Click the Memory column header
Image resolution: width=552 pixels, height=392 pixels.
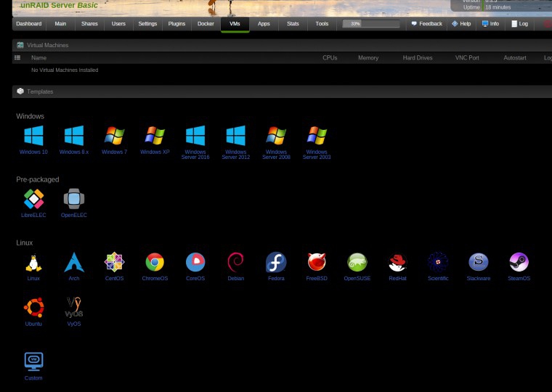coord(368,57)
